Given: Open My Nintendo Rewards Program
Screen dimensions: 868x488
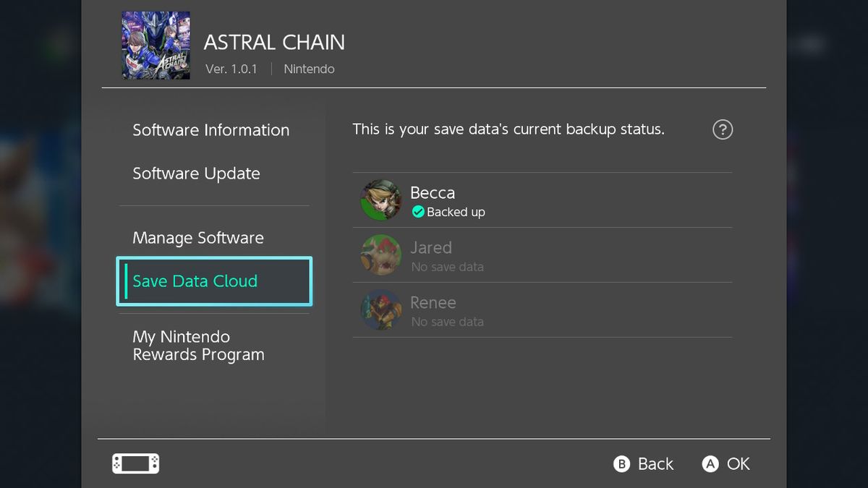Looking at the screenshot, I should click(x=197, y=346).
